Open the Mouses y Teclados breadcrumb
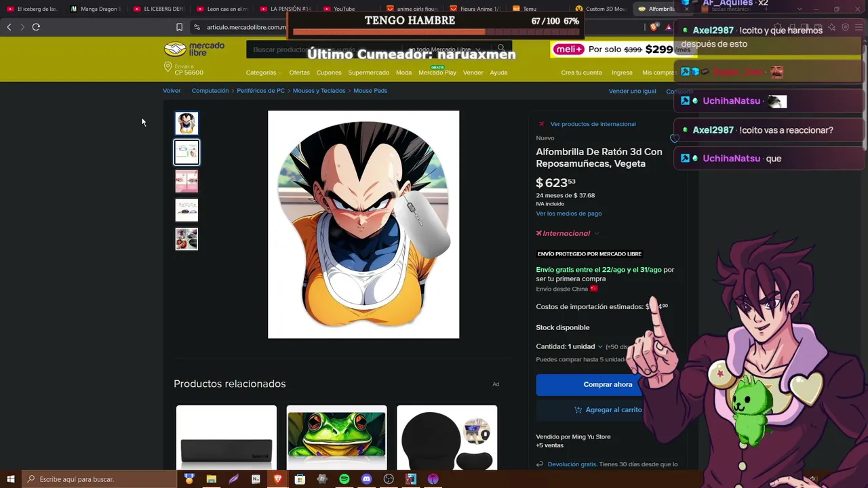Viewport: 868px width, 488px height. pyautogui.click(x=319, y=91)
